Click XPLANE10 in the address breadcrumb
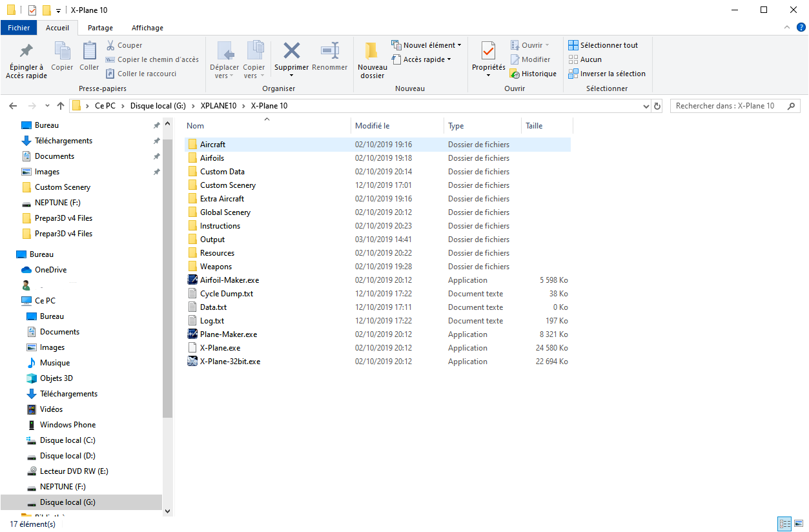 point(219,106)
